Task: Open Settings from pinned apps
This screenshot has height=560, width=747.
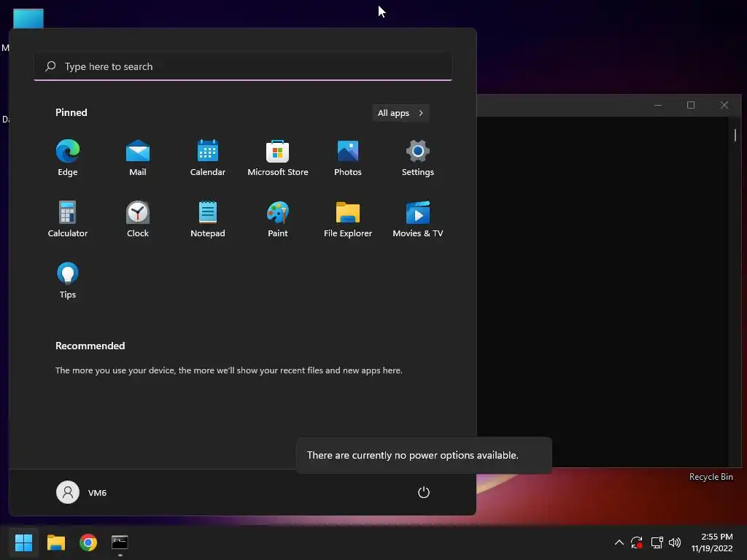Action: 418,157
